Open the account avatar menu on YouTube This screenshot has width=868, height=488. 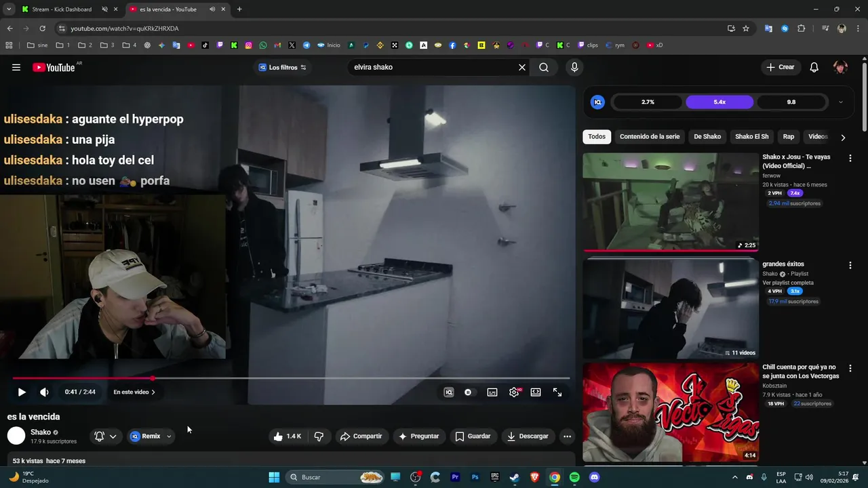(x=840, y=67)
